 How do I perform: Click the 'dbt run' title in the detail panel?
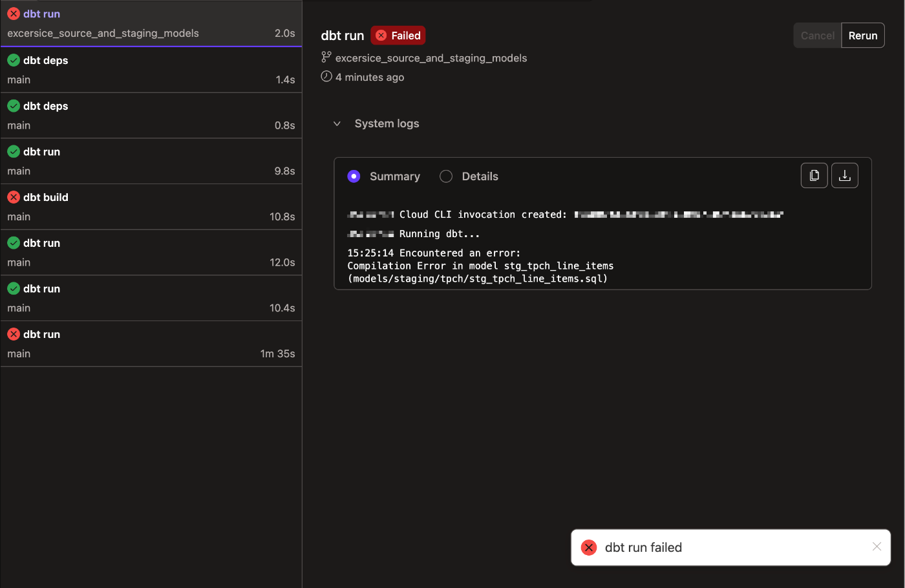point(343,36)
